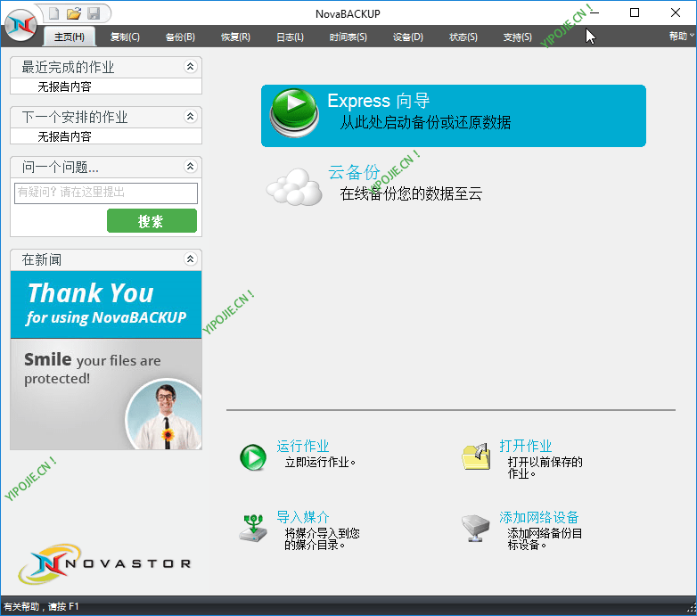Click the save floppy disk icon
The width and height of the screenshot is (697, 616).
pos(94,13)
